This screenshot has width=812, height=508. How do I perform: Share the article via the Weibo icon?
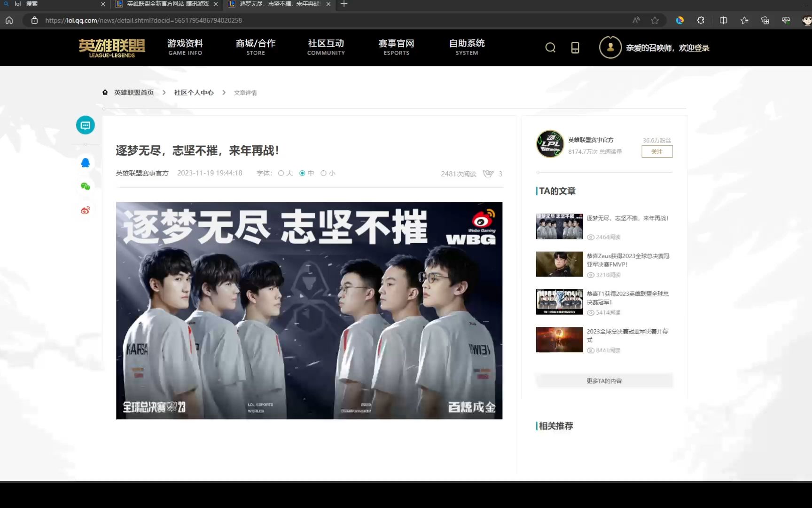(85, 210)
